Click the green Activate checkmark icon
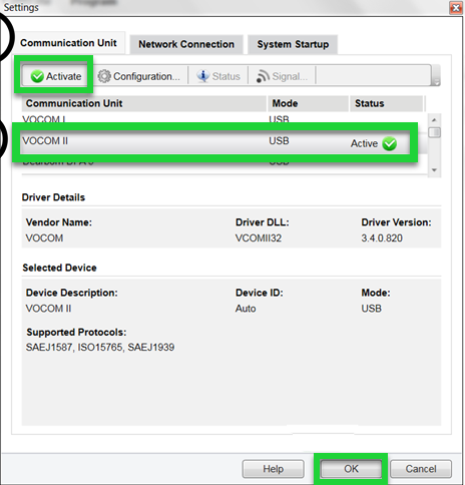The height and width of the screenshot is (485, 465). (x=37, y=76)
